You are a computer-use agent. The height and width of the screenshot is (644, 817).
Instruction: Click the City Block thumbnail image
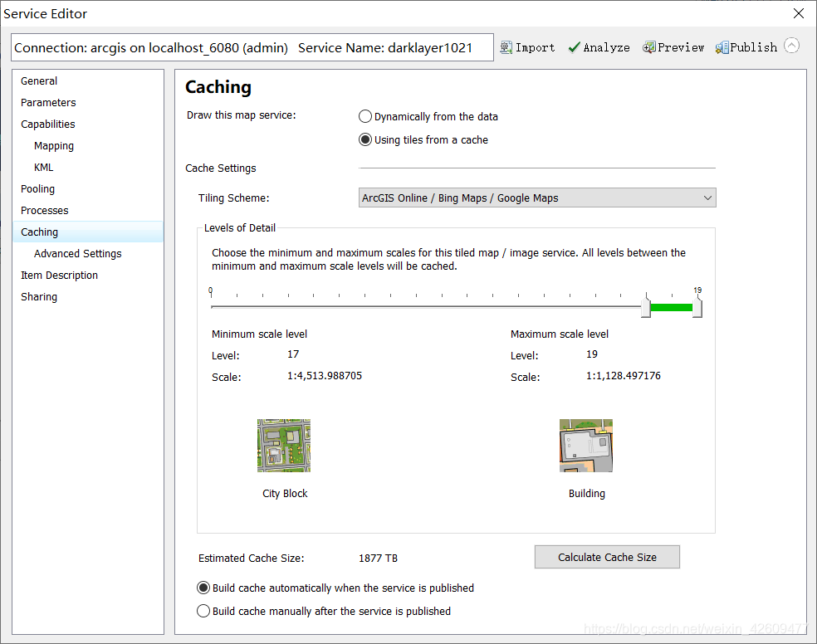(284, 446)
